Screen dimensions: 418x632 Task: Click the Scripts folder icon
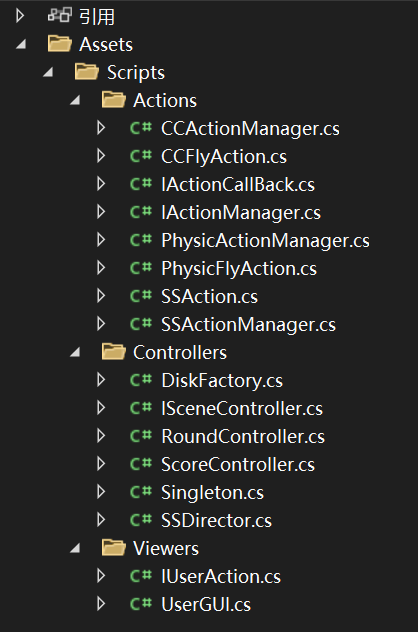tap(87, 72)
